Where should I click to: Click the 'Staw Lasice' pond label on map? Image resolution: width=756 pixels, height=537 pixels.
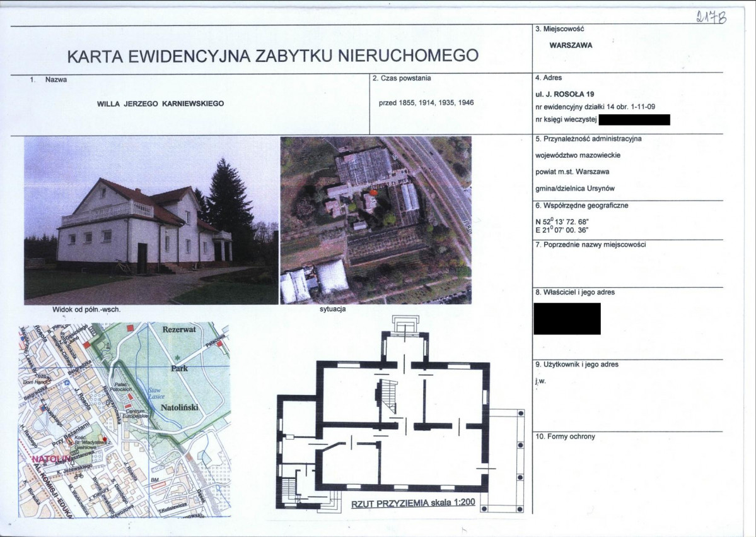tap(156, 393)
